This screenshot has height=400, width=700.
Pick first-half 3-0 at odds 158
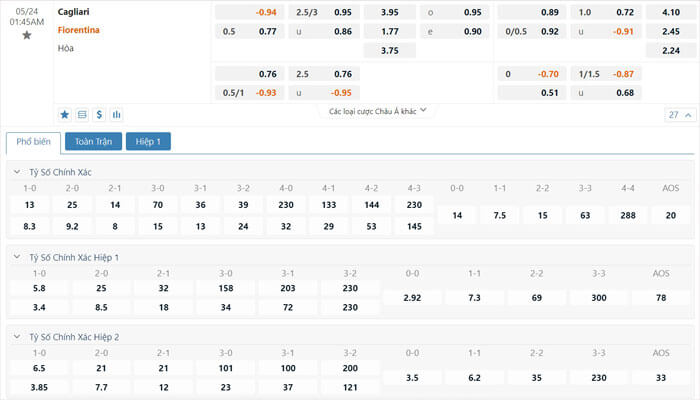[x=225, y=288]
